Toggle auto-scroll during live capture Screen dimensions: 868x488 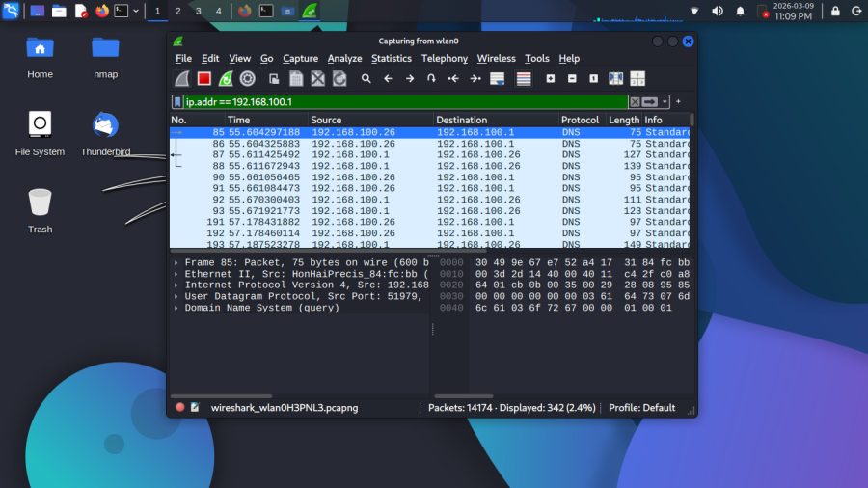click(498, 79)
